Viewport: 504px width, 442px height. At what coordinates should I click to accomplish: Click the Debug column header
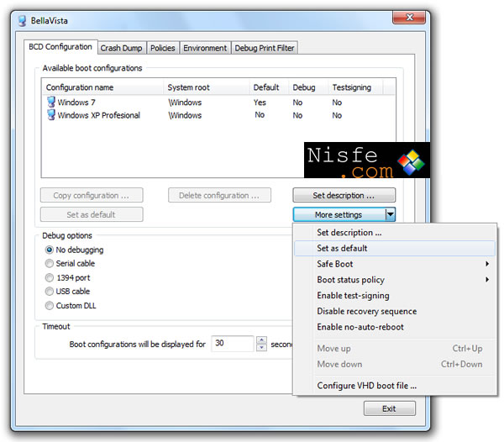308,87
